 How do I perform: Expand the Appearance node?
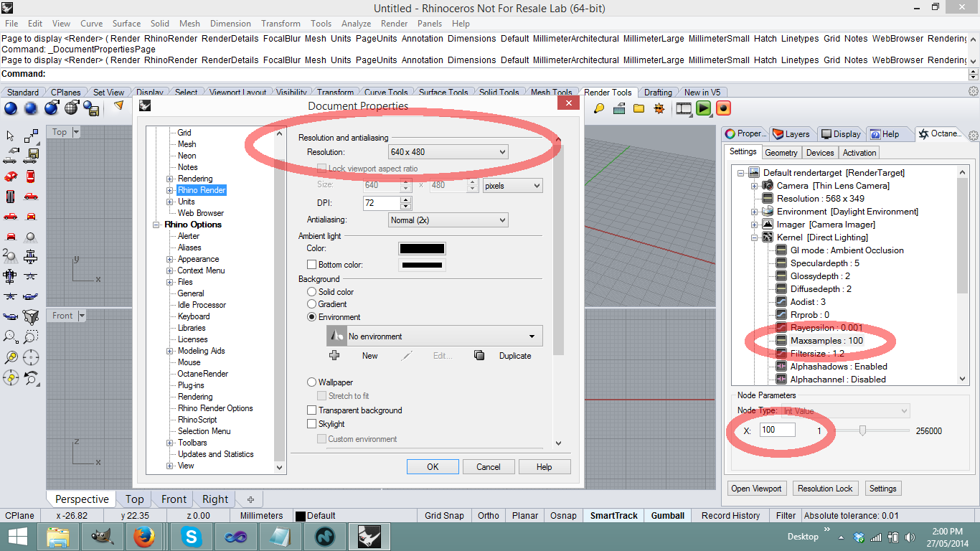(x=170, y=259)
